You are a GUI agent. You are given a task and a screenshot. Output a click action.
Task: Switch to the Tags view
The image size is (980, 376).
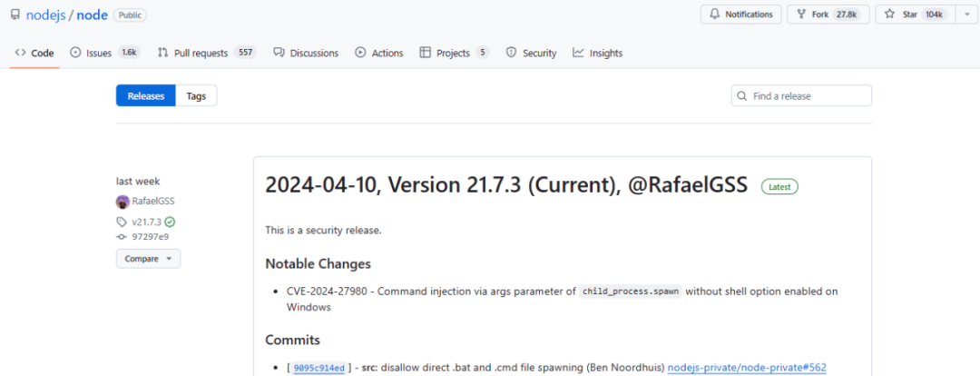196,95
